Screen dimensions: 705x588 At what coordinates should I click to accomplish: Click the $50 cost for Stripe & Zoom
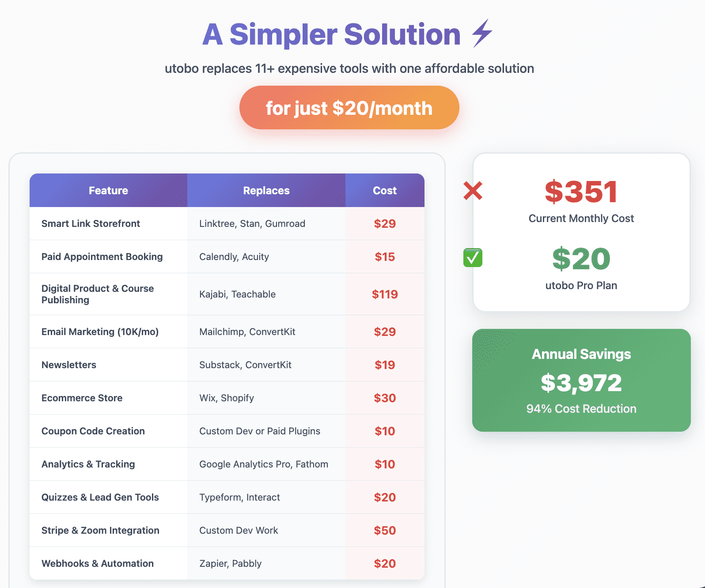385,530
